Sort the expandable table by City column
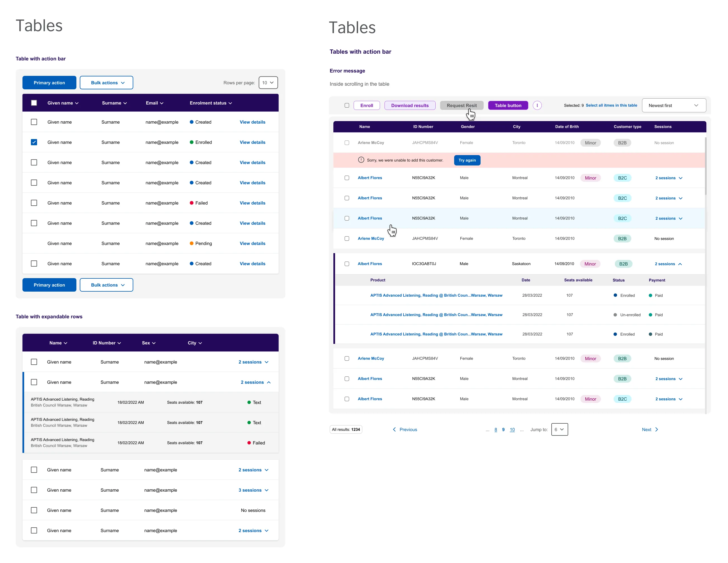The width and height of the screenshot is (728, 563). pos(194,343)
